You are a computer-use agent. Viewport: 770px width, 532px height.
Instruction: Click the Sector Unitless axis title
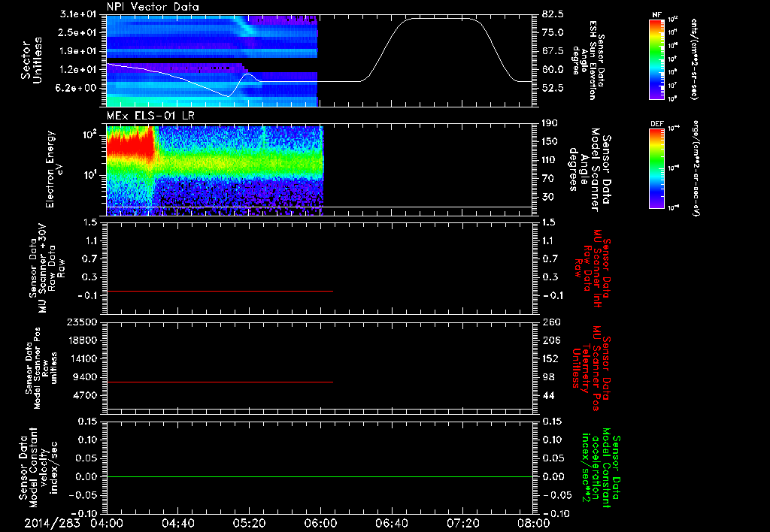(32, 60)
